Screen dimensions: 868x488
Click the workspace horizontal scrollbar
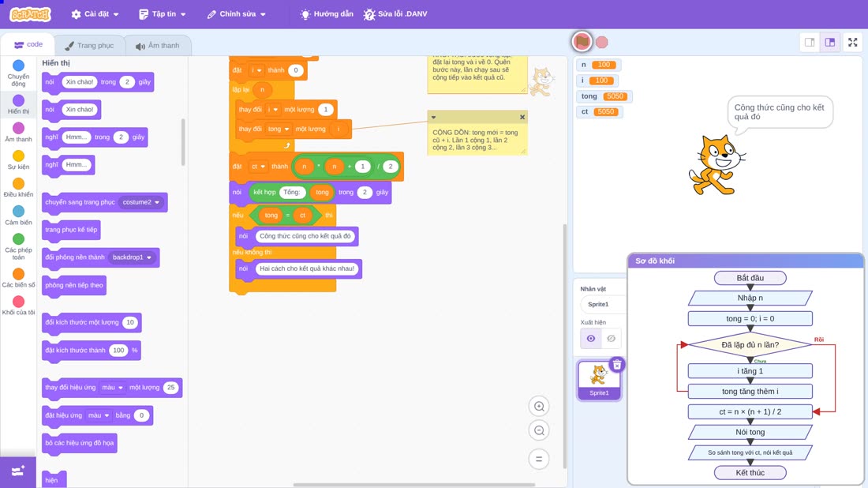[414, 485]
